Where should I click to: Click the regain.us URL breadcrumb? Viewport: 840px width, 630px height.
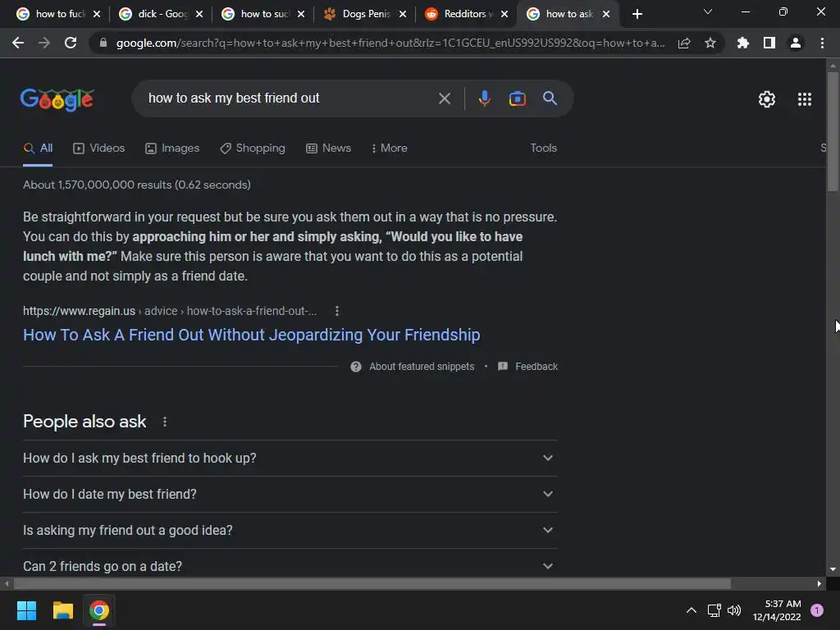point(170,311)
